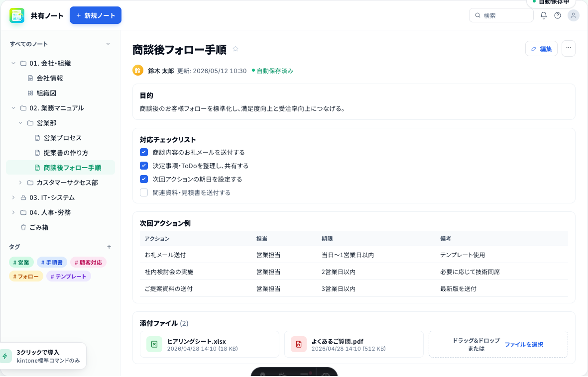This screenshot has width=588, height=377.
Task: Click the 自動保存済み status text
Action: point(275,71)
